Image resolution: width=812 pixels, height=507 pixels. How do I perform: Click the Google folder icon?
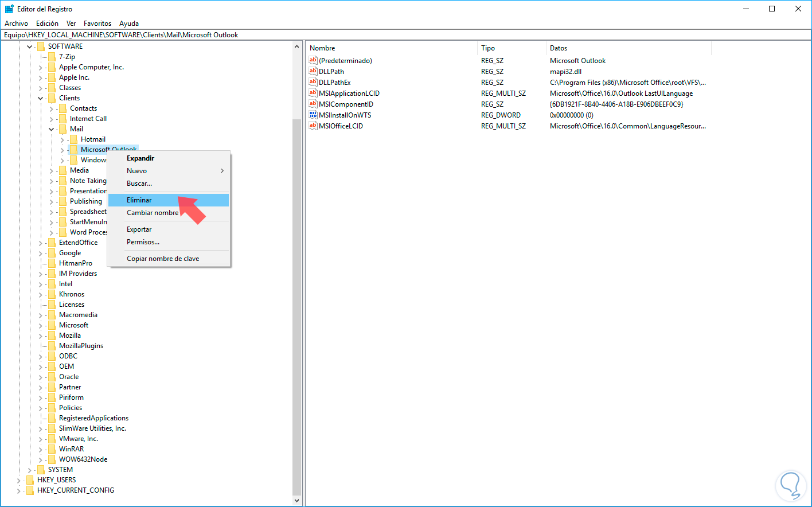(x=52, y=253)
